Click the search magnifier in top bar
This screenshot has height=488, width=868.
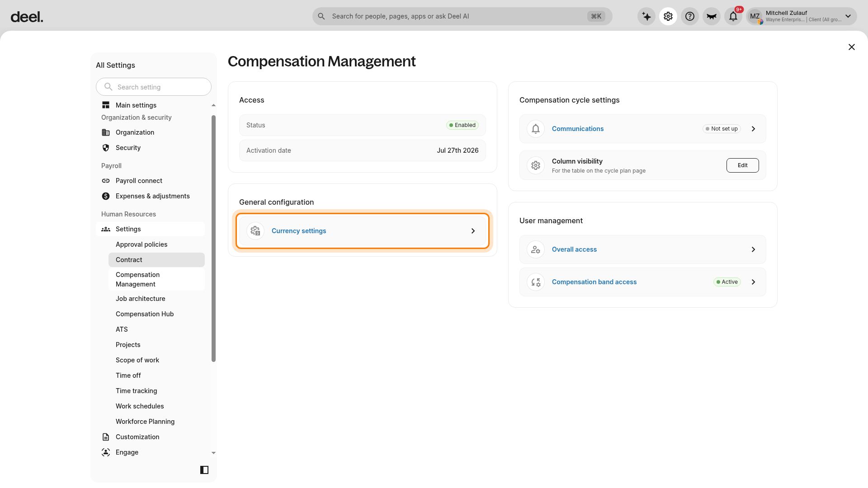(321, 16)
